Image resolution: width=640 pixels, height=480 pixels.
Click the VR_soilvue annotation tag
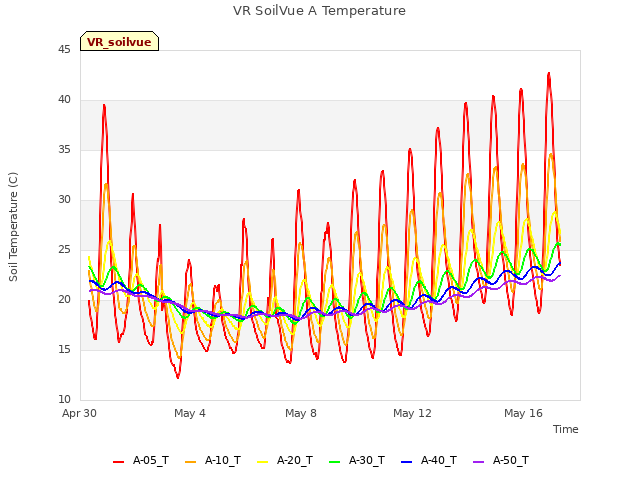click(x=119, y=41)
